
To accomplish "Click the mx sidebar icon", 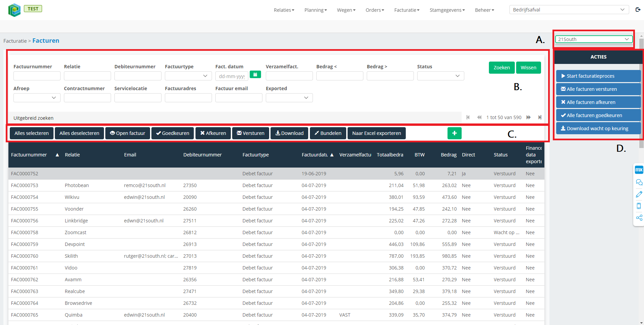I will point(639,170).
